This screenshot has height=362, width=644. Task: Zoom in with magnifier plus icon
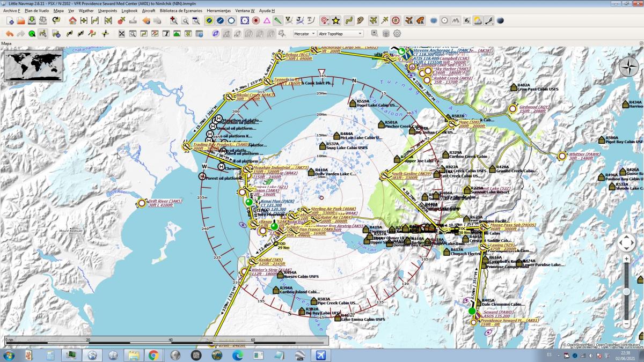[173, 20]
